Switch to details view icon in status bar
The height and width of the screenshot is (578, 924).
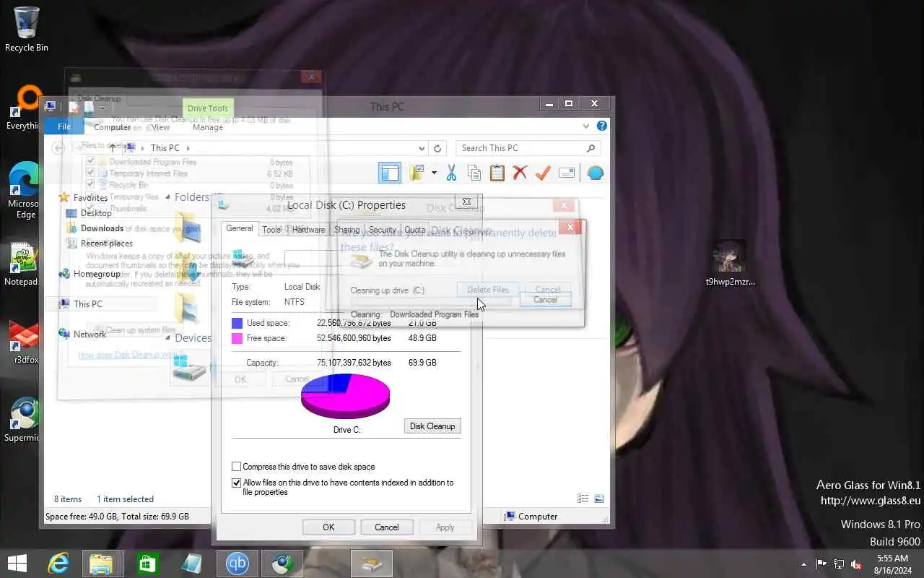pos(583,499)
